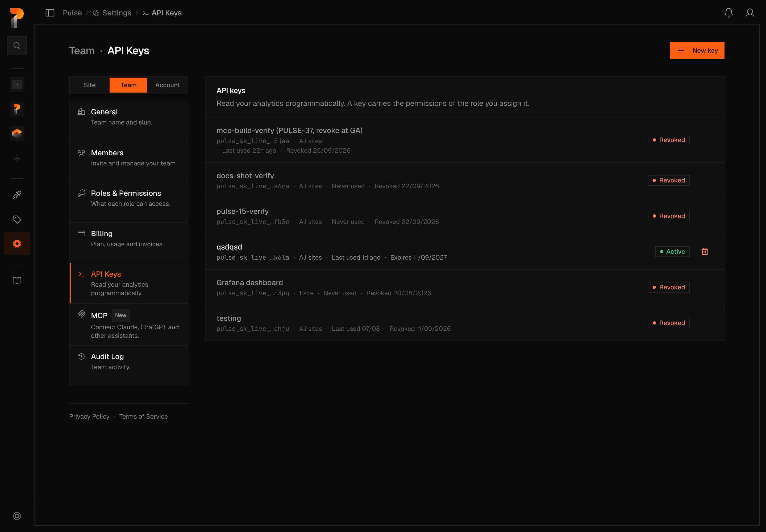The height and width of the screenshot is (532, 766).
Task: Open the Audit Log section
Action: (129, 366)
